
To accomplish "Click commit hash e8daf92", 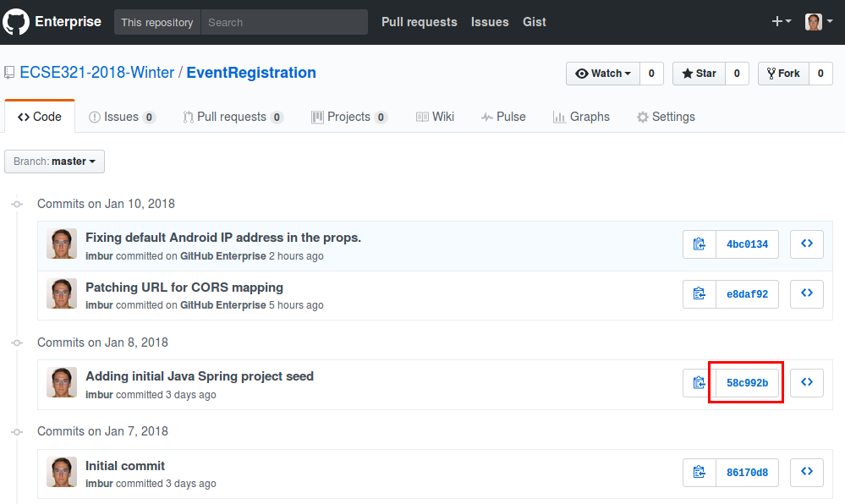I will [x=748, y=293].
